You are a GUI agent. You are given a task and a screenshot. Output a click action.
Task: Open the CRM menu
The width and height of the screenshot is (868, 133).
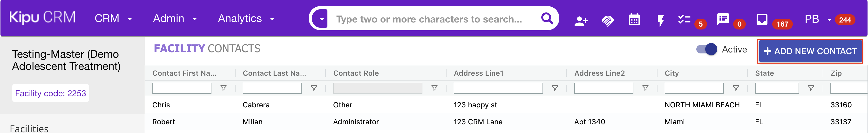(x=113, y=19)
